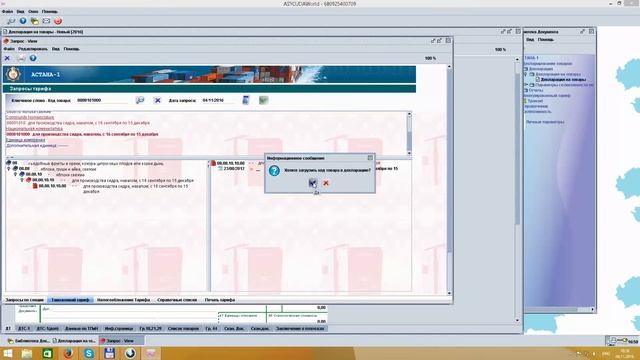Switch to the Справочные списки tab
Viewport: 640px width, 360px height.
point(177,300)
